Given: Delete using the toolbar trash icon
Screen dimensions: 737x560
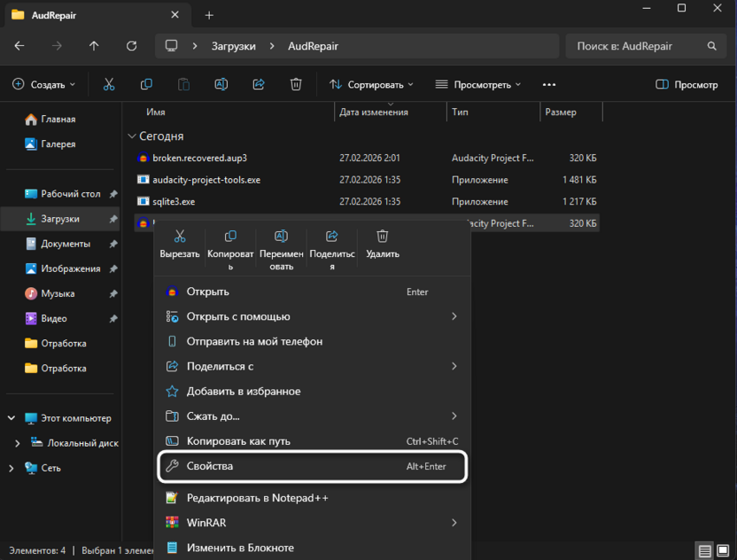Looking at the screenshot, I should coord(296,84).
